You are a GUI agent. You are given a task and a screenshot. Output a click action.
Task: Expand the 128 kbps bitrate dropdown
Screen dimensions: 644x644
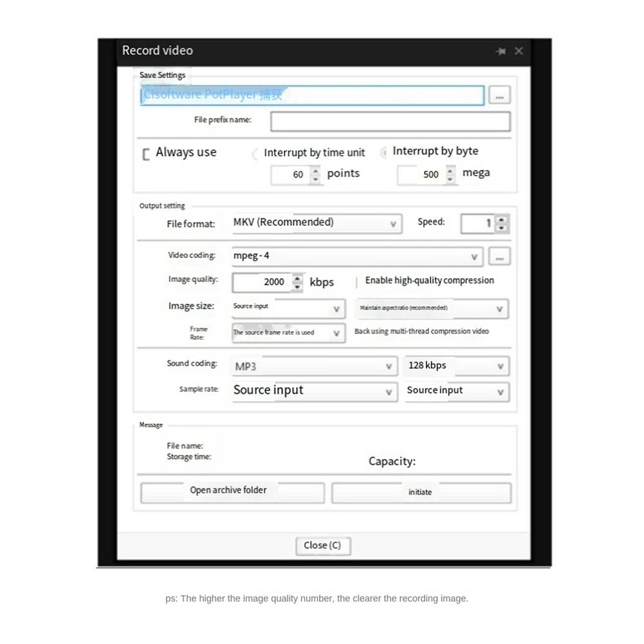pos(457,366)
